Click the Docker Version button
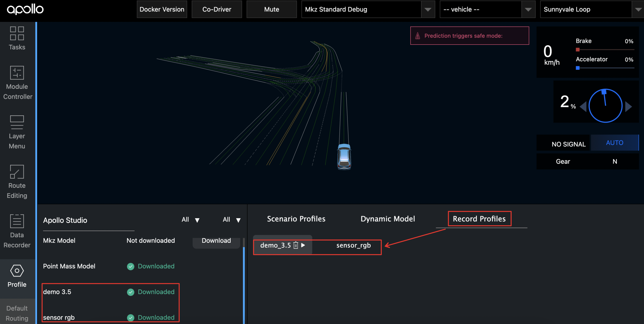The image size is (644, 324). click(162, 9)
